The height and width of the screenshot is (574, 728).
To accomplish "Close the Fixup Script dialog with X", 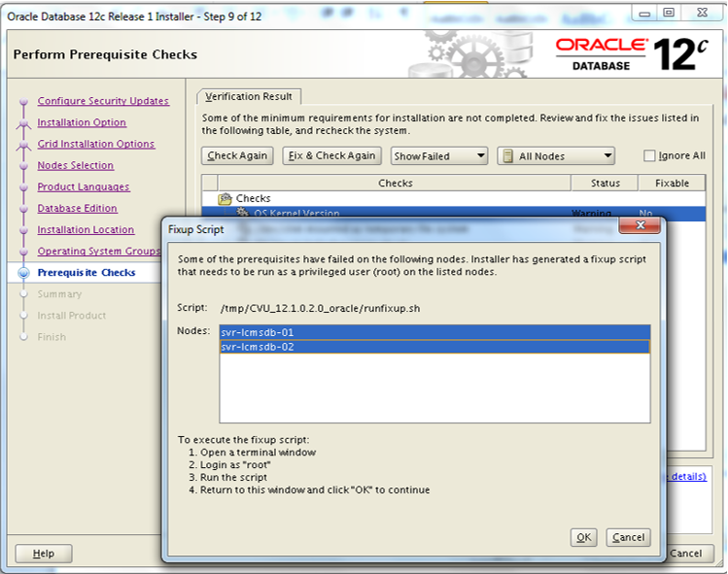I will [641, 225].
